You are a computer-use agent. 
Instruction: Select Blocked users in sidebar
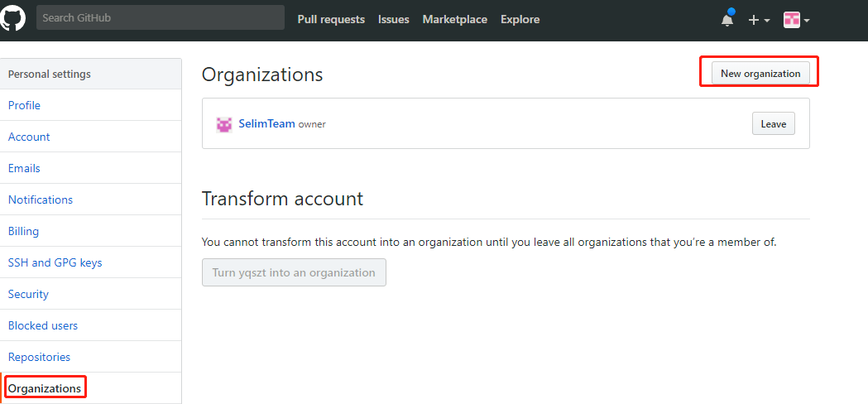coord(43,325)
